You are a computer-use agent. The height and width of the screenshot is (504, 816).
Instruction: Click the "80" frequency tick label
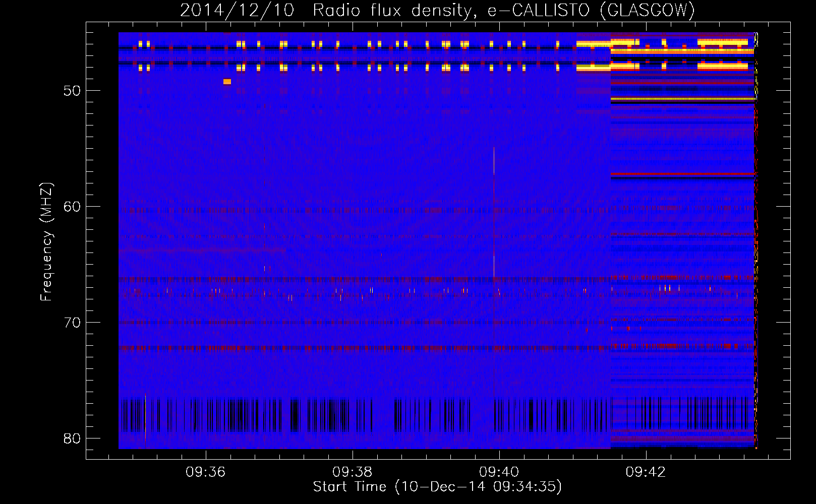coord(72,438)
